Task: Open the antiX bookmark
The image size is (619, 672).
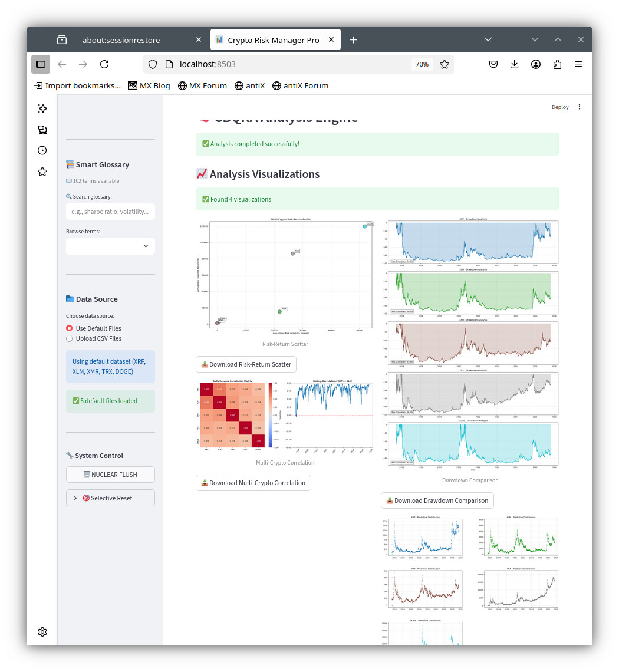Action: [x=249, y=85]
